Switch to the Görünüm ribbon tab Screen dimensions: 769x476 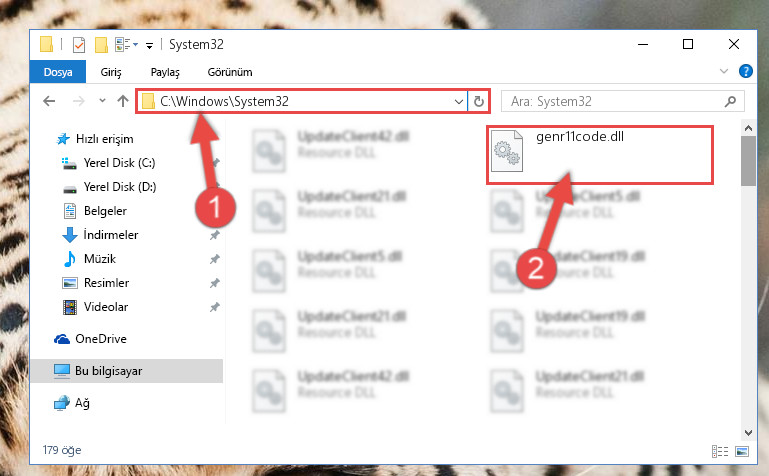pyautogui.click(x=230, y=72)
